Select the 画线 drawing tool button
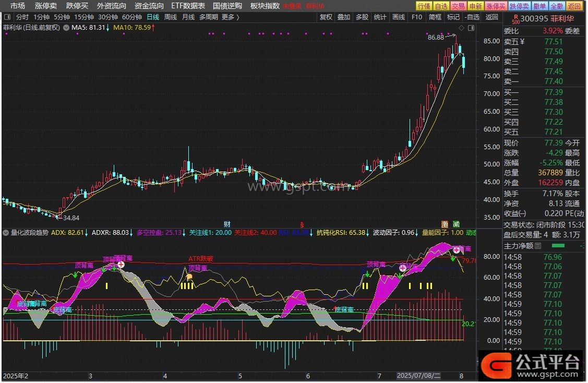This screenshot has height=383, width=588. pyautogui.click(x=399, y=17)
